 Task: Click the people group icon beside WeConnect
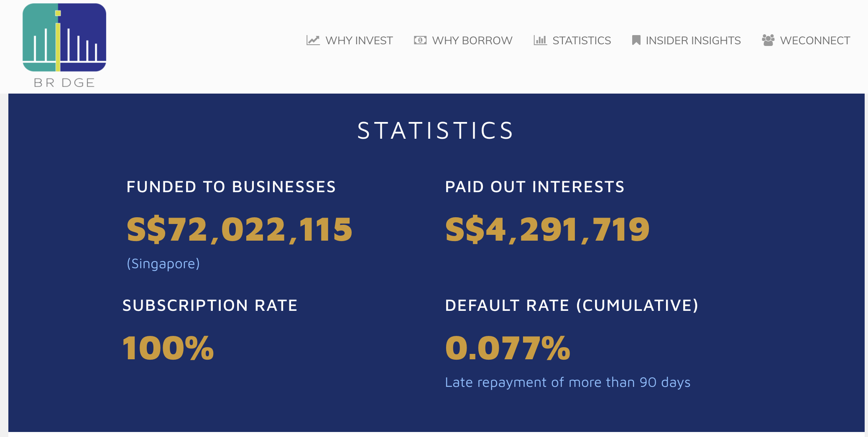tap(768, 40)
